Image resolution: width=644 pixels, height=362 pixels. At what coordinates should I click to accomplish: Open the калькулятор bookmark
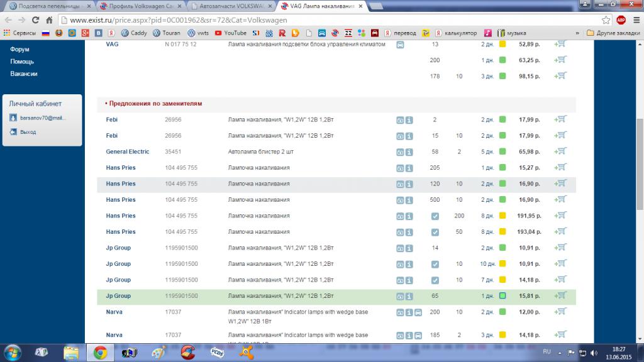tap(456, 33)
